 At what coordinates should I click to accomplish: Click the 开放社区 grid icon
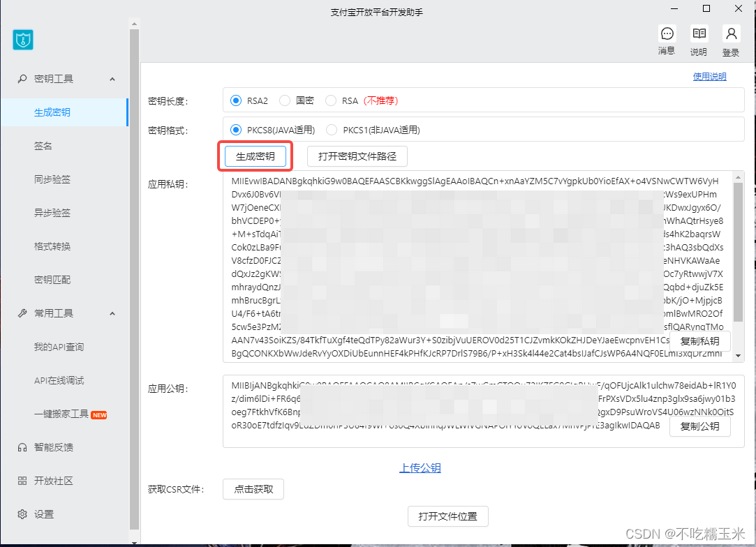22,481
